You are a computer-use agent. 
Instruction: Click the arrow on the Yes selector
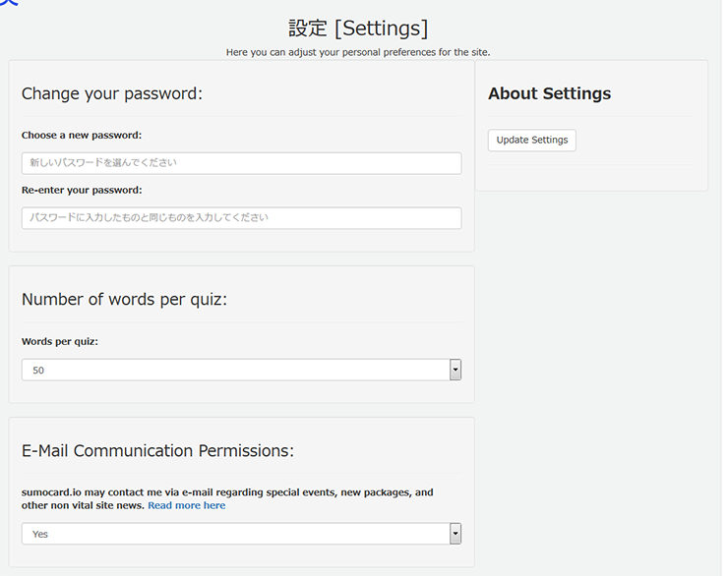(x=455, y=534)
